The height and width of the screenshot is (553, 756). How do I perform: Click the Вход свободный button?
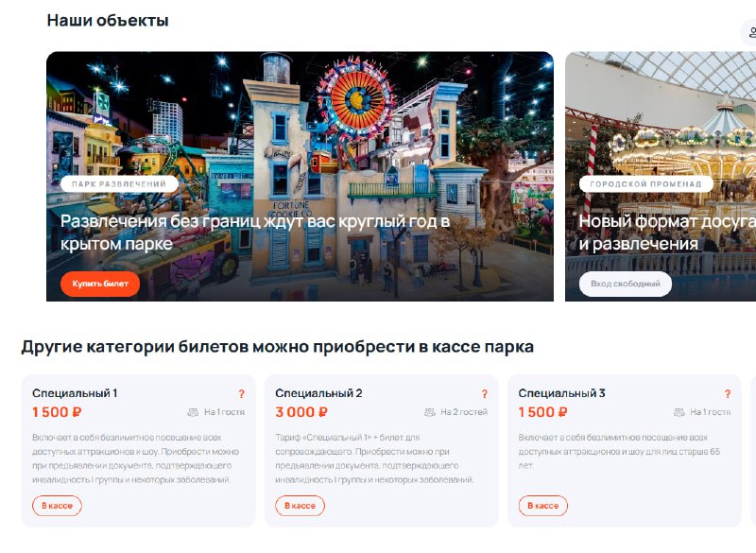tap(625, 284)
